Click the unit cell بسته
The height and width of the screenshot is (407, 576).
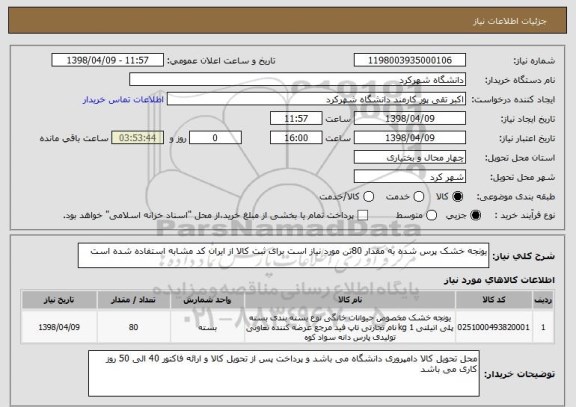coord(208,327)
